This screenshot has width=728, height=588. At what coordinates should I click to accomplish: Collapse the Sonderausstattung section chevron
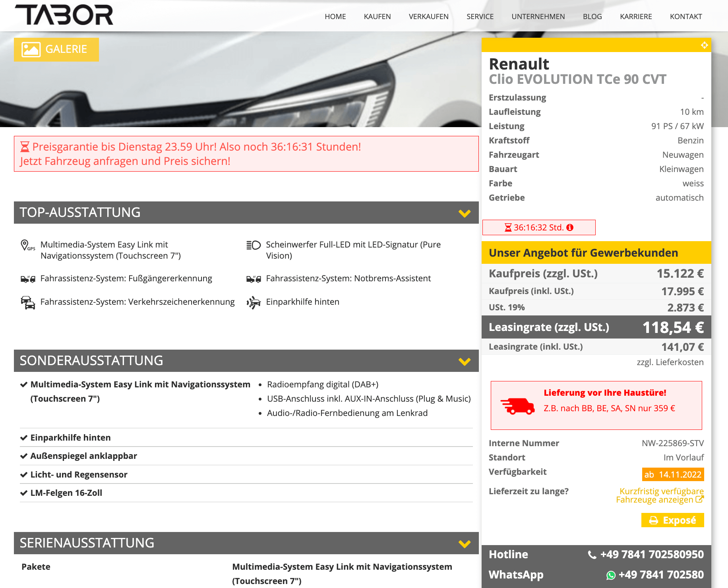pyautogui.click(x=465, y=362)
